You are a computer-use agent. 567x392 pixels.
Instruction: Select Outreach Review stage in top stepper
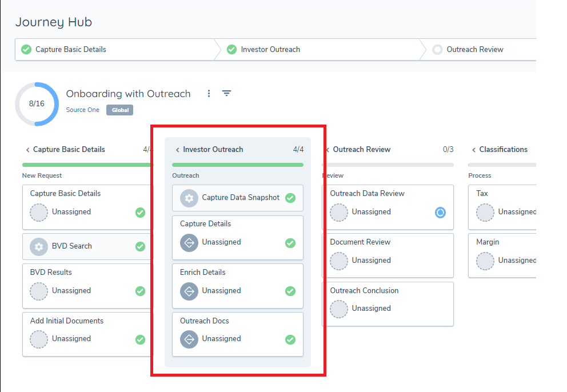click(474, 50)
